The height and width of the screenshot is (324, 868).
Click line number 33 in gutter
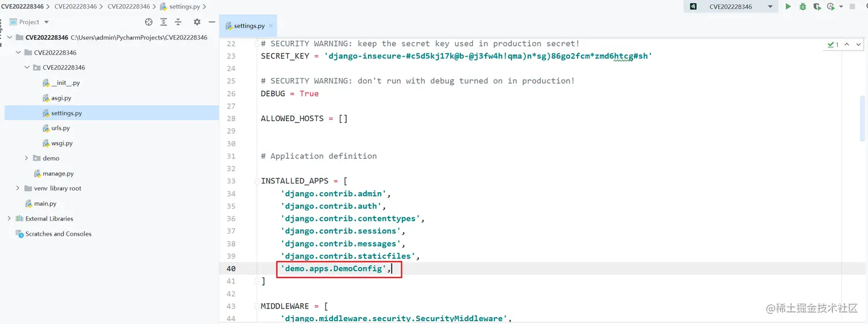(x=231, y=181)
